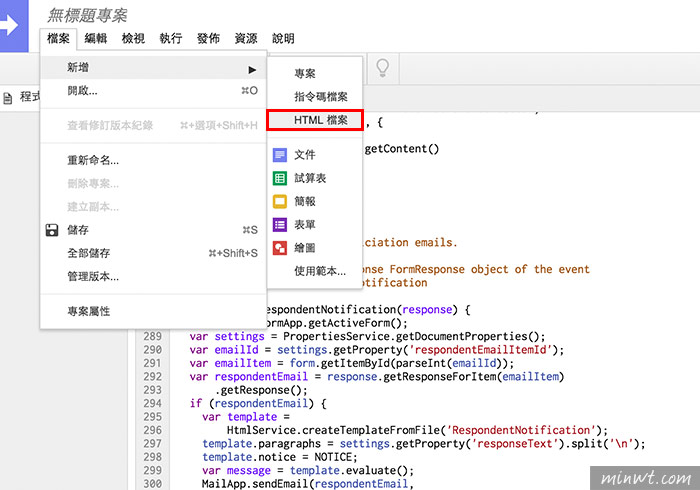This screenshot has height=490, width=700.
Task: Choose 使用範本... in the submenu
Action: coord(315,271)
